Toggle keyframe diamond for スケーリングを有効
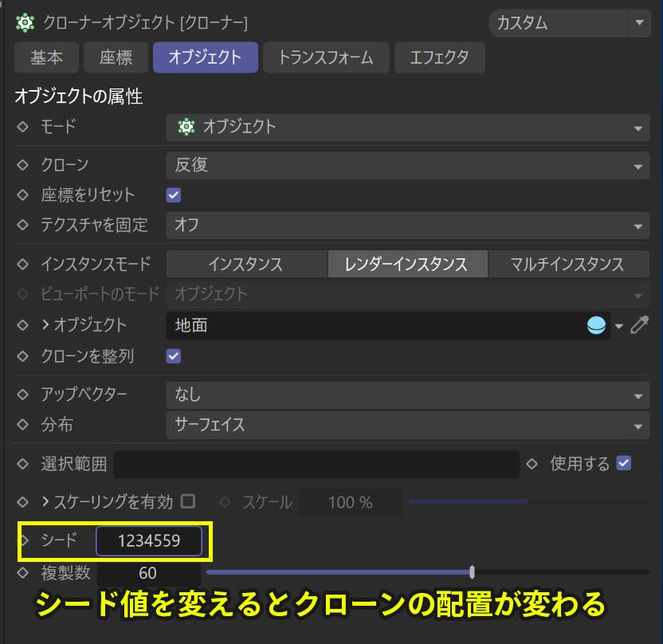 pos(22,502)
